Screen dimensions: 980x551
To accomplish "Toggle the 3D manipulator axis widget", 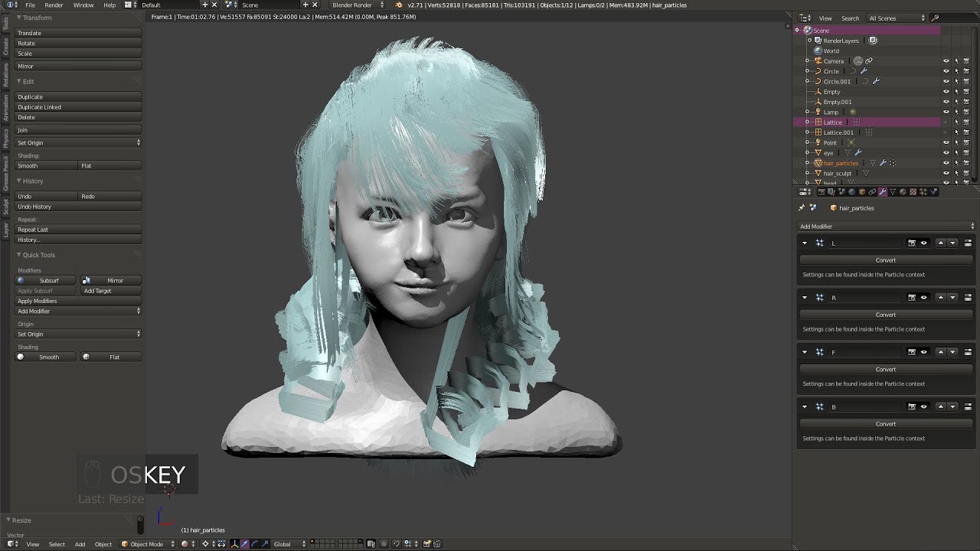I will [x=234, y=544].
